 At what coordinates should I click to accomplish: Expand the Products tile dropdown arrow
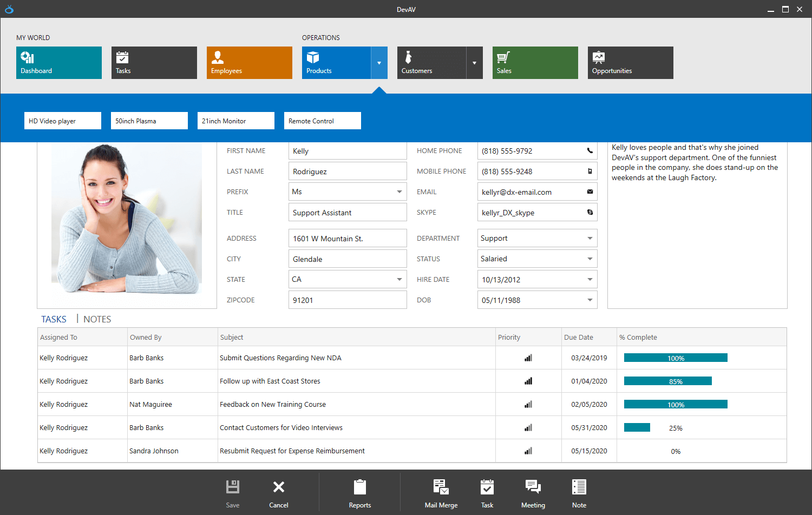(x=379, y=63)
